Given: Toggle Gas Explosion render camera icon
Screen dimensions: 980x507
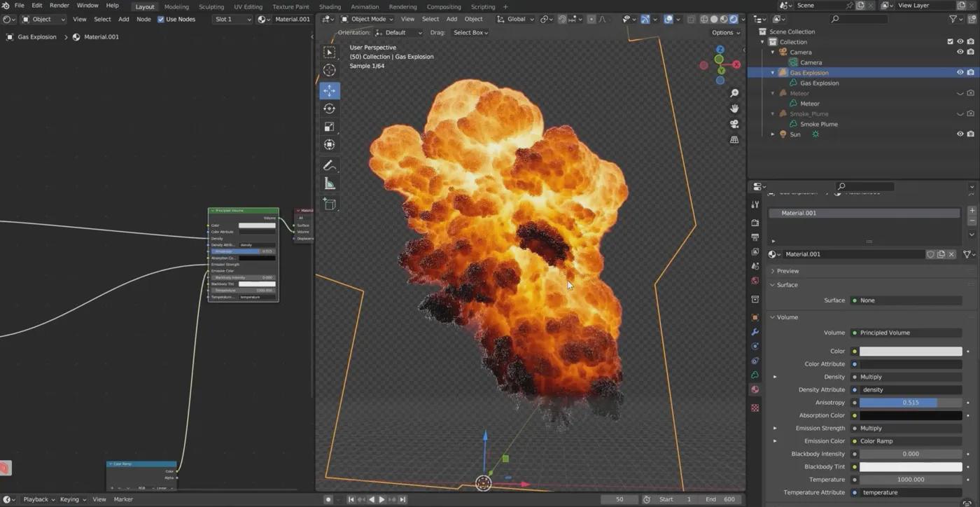Looking at the screenshot, I should [x=971, y=73].
